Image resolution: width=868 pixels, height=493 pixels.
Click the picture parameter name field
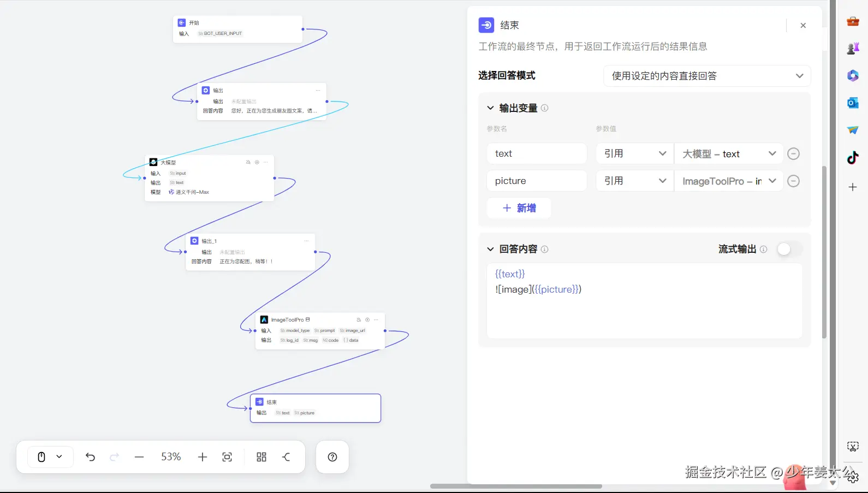click(537, 181)
